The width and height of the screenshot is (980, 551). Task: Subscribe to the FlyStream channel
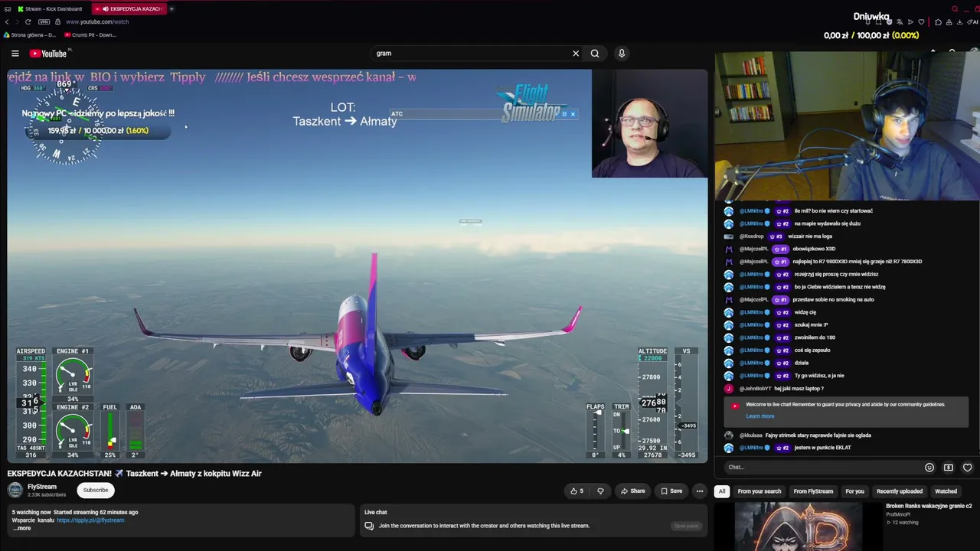tap(96, 491)
